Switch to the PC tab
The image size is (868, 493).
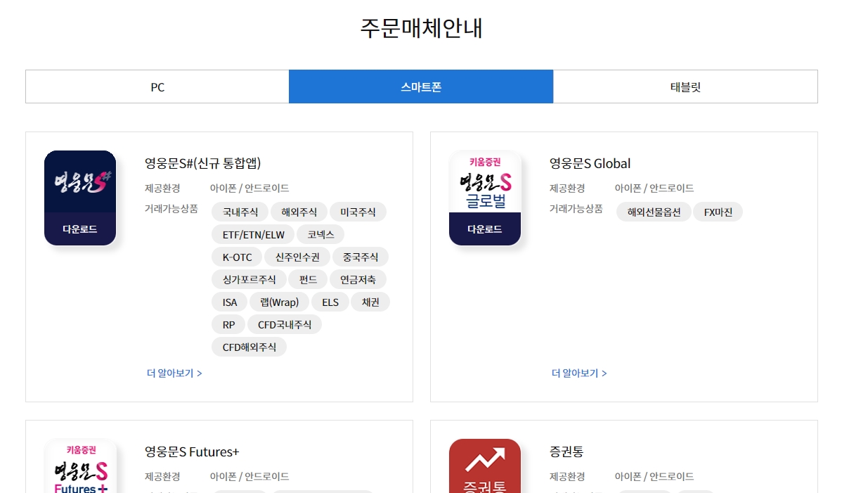tap(157, 87)
